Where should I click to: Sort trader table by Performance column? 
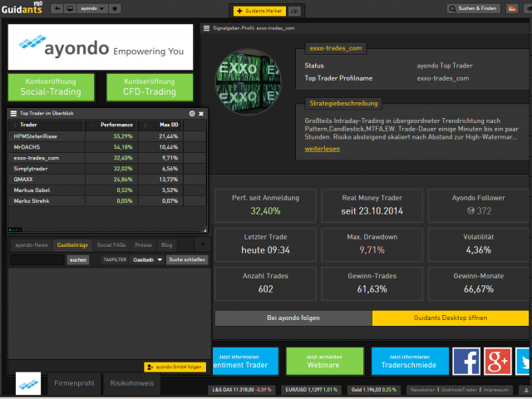click(116, 125)
